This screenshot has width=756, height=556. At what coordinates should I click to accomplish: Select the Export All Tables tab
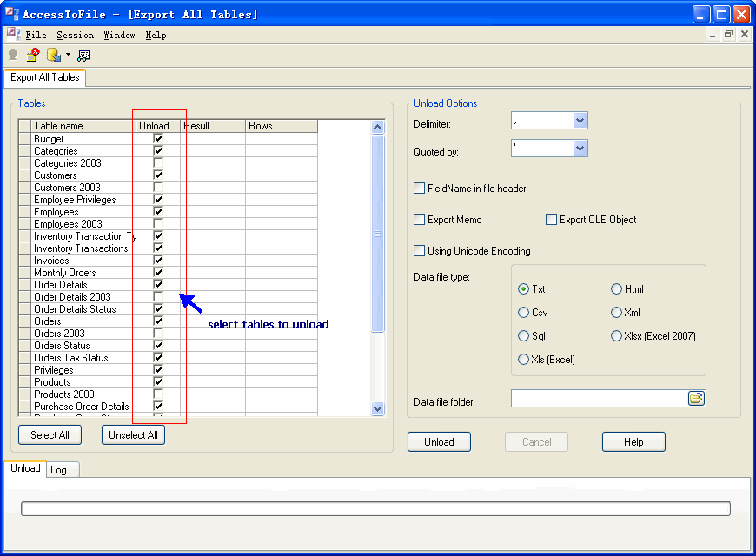click(x=45, y=77)
